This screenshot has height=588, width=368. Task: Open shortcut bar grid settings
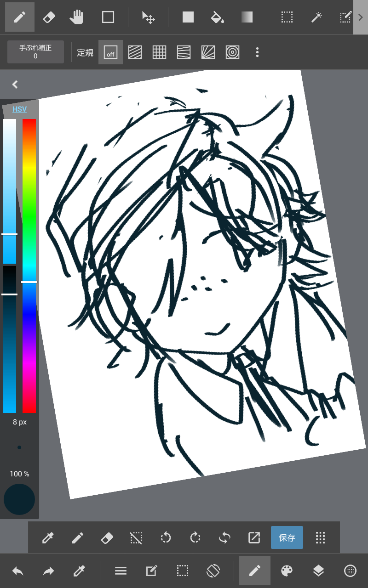(x=321, y=537)
